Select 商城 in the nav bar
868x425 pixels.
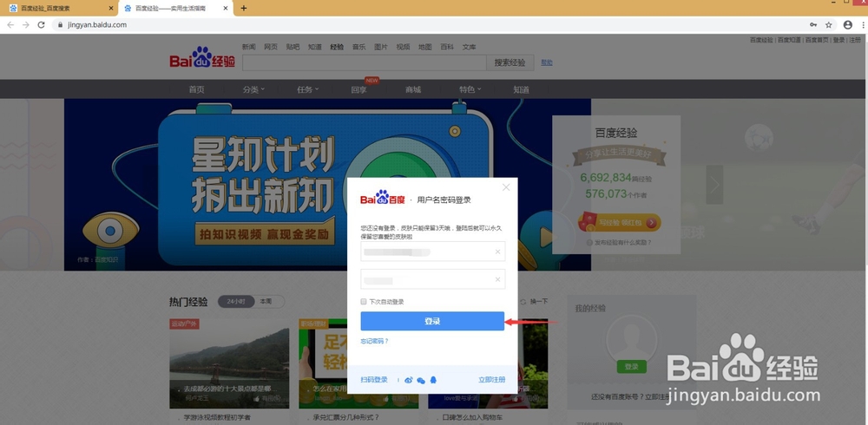pos(413,89)
